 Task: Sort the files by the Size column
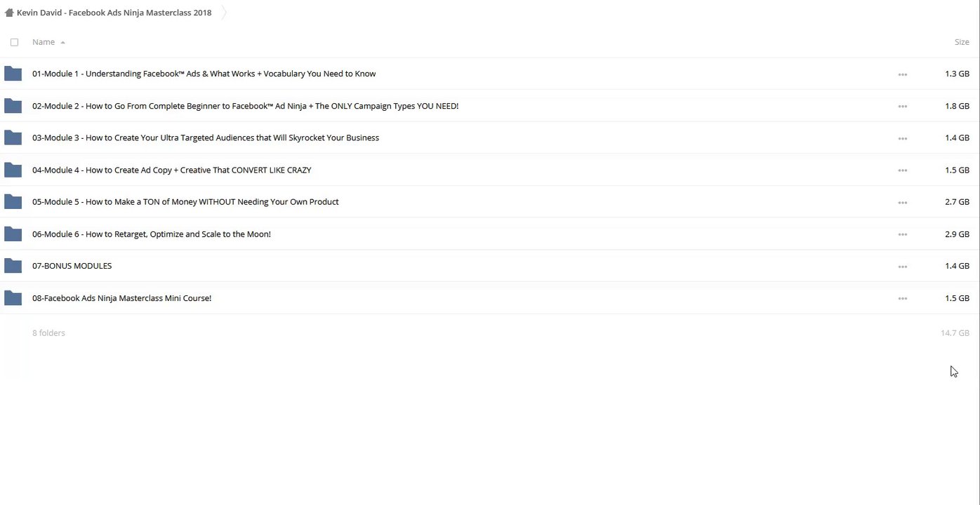[x=961, y=42]
